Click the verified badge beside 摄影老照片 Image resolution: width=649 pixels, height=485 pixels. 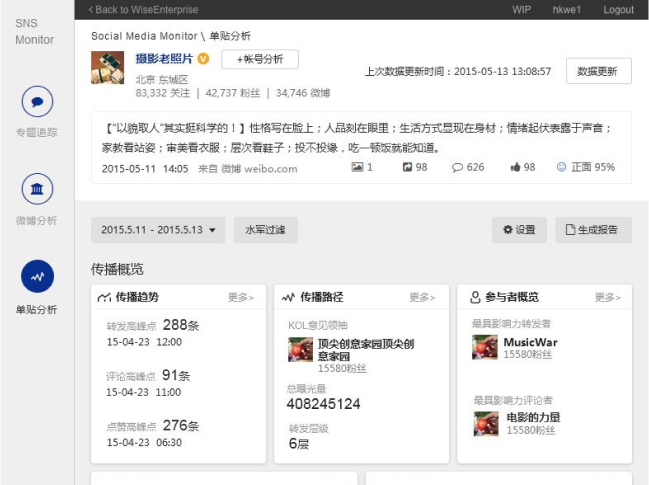click(x=203, y=59)
